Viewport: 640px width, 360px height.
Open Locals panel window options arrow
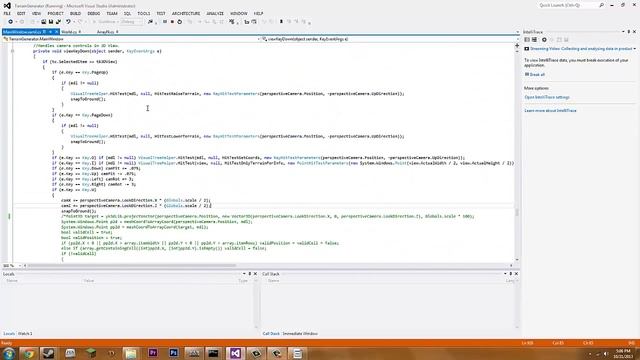(x=244, y=274)
